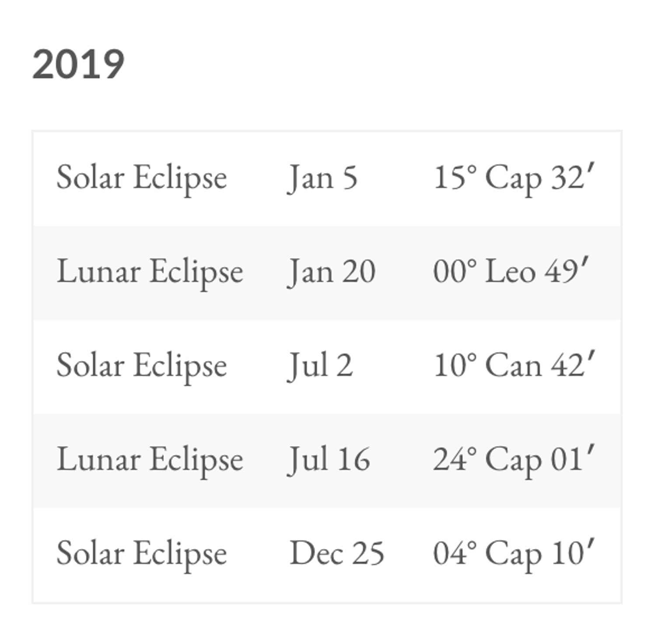The height and width of the screenshot is (640, 672).
Task: Click the 2019 year heading
Action: click(79, 64)
